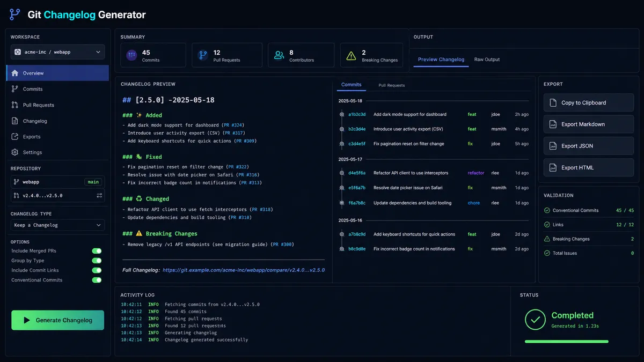
Task: Click the Conventional Commits validation check icon
Action: [547, 211]
